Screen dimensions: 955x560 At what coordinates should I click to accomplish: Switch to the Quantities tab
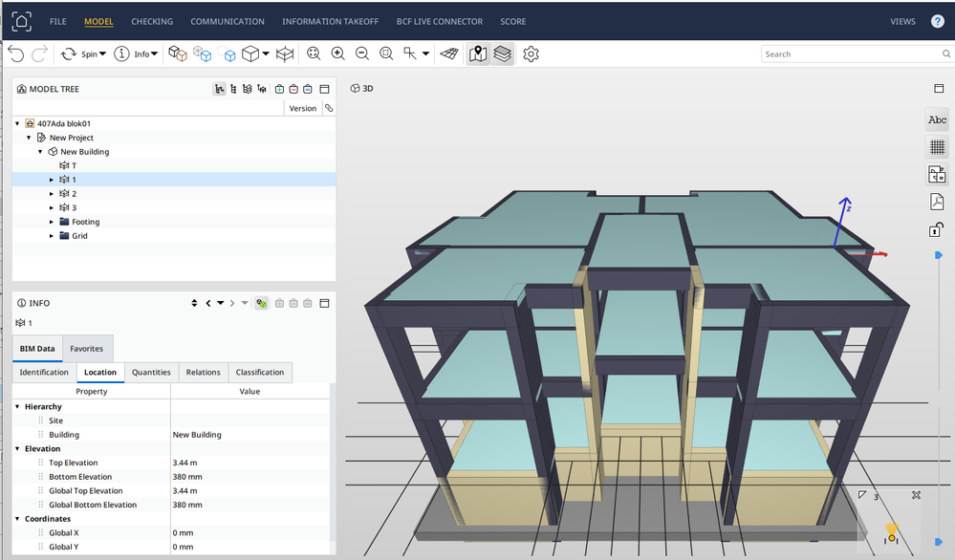151,373
